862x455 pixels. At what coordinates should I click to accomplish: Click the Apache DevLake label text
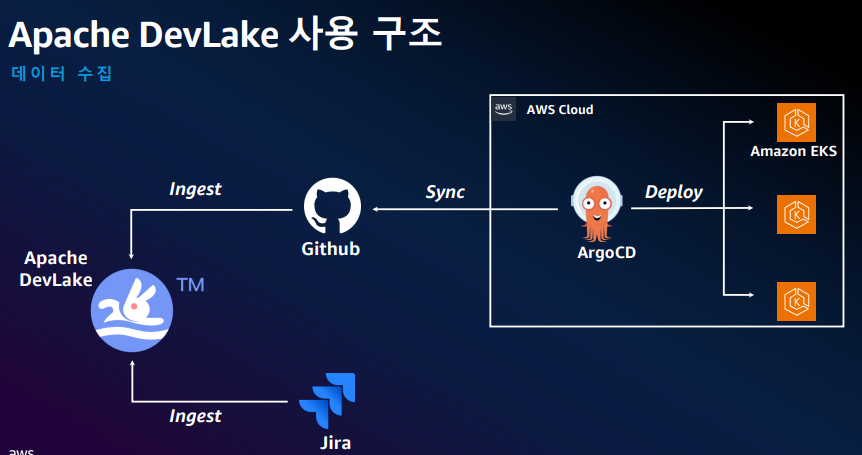coord(56,269)
